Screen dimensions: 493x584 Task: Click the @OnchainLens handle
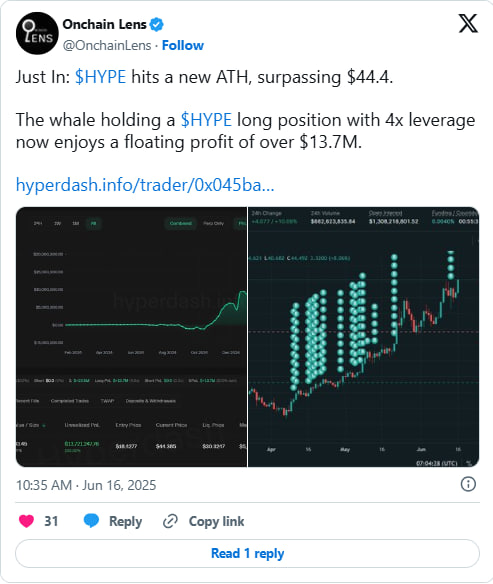[x=107, y=45]
